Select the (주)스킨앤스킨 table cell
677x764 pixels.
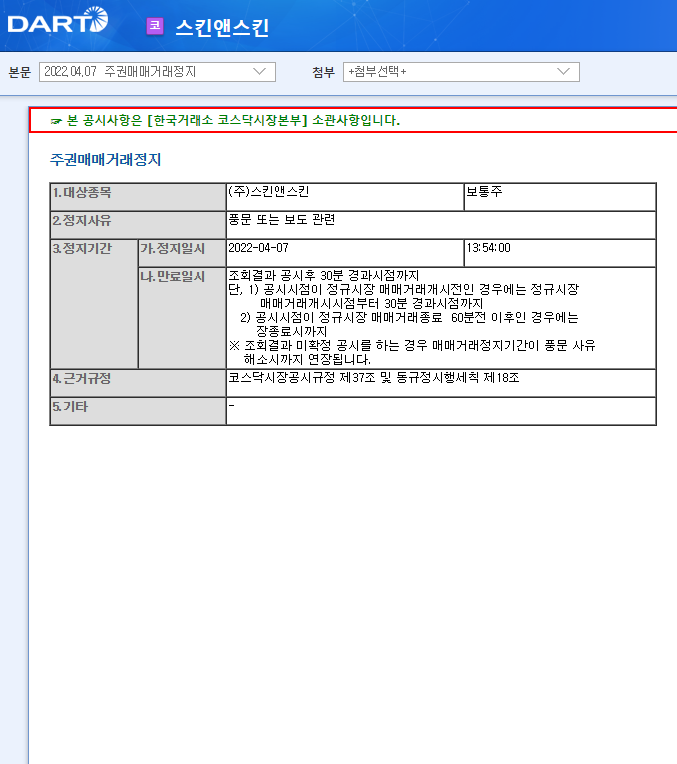point(345,197)
